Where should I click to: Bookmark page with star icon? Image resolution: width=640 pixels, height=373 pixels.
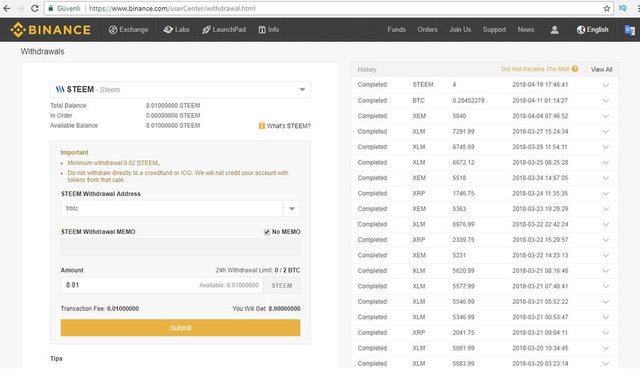click(x=607, y=8)
